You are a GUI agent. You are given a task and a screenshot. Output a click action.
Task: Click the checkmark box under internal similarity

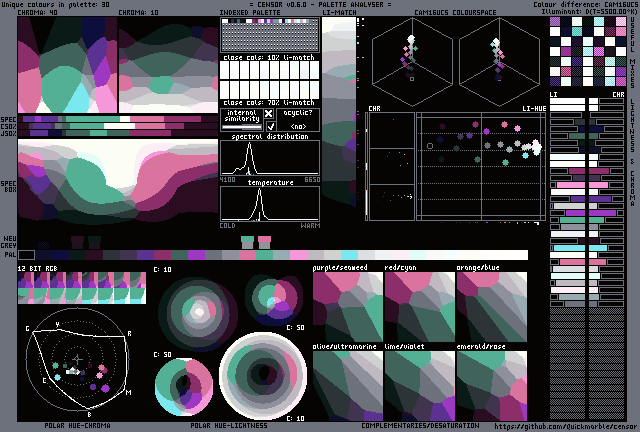coord(269,126)
